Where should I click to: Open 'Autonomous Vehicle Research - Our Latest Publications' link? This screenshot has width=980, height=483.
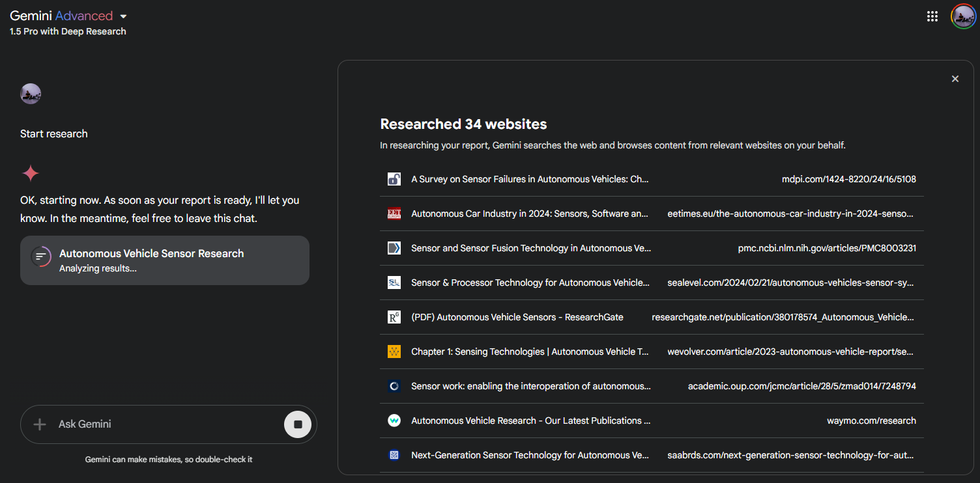pos(531,421)
